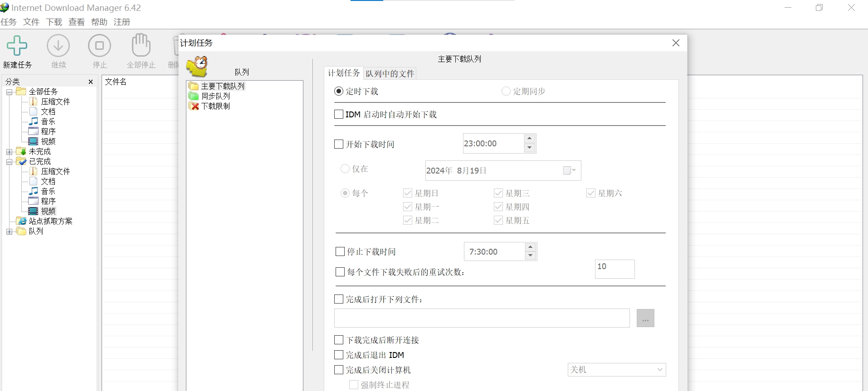Viewport: 868px width, 391px height.
Task: Select 同步队列 green folder icon
Action: pyautogui.click(x=194, y=96)
